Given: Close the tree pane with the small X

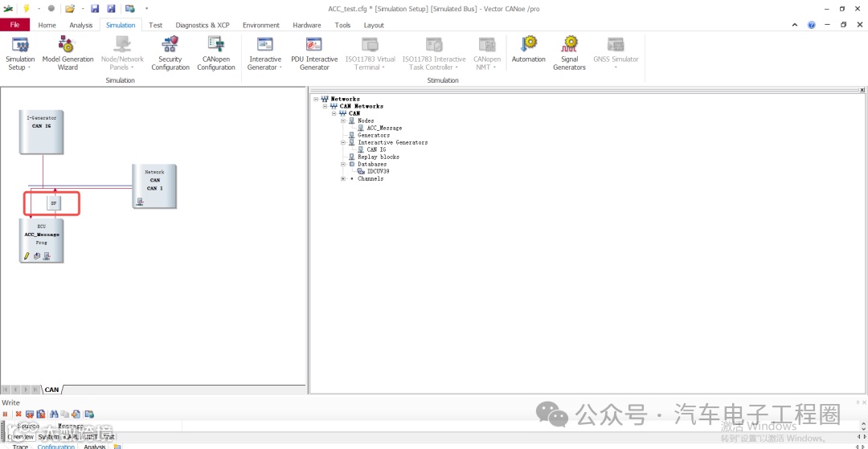Looking at the screenshot, I should click(862, 90).
